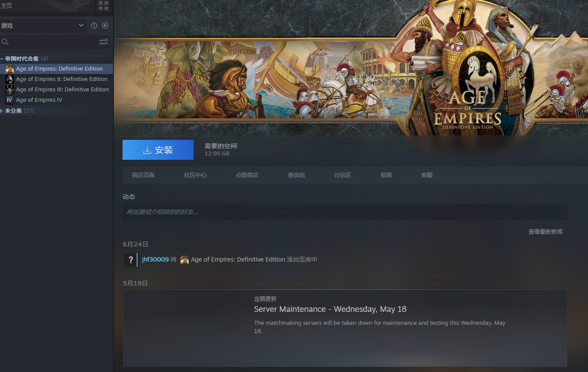The width and height of the screenshot is (588, 372).
Task: Open the 社区中心 tab
Action: click(195, 175)
